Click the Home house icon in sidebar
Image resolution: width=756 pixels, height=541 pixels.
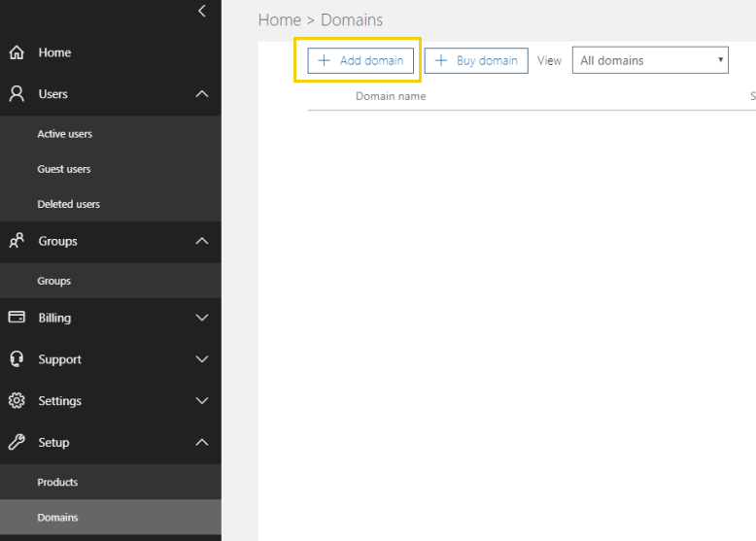pyautogui.click(x=17, y=52)
